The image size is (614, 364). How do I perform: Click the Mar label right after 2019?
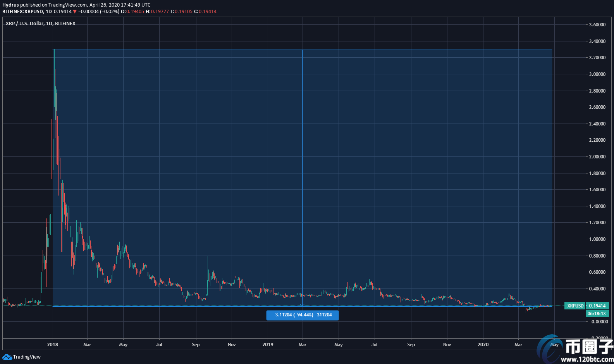pos(303,345)
